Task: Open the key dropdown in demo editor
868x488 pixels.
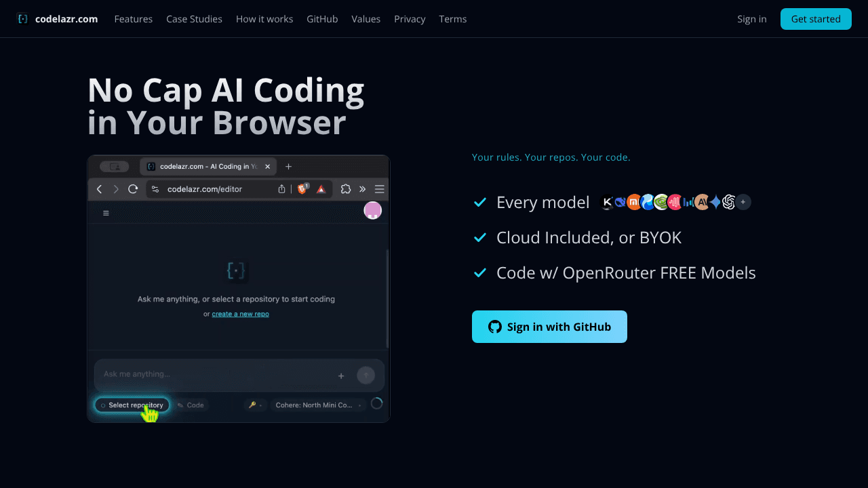Action: click(255, 405)
